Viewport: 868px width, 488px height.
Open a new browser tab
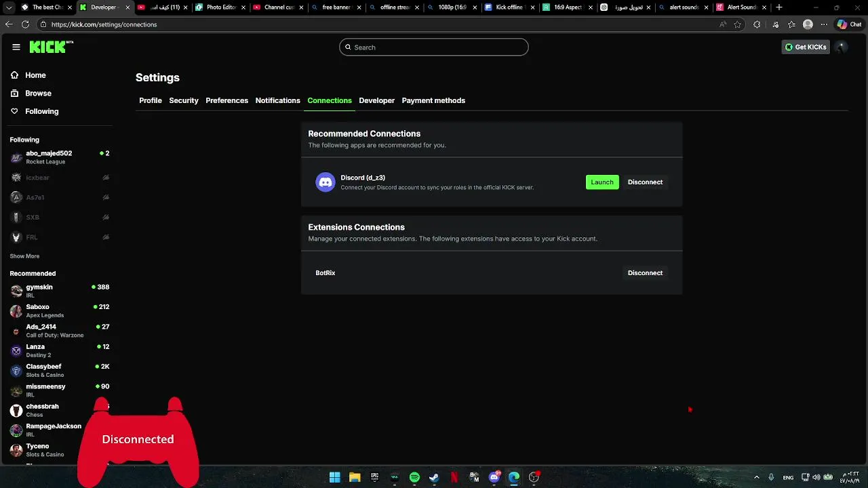point(779,7)
